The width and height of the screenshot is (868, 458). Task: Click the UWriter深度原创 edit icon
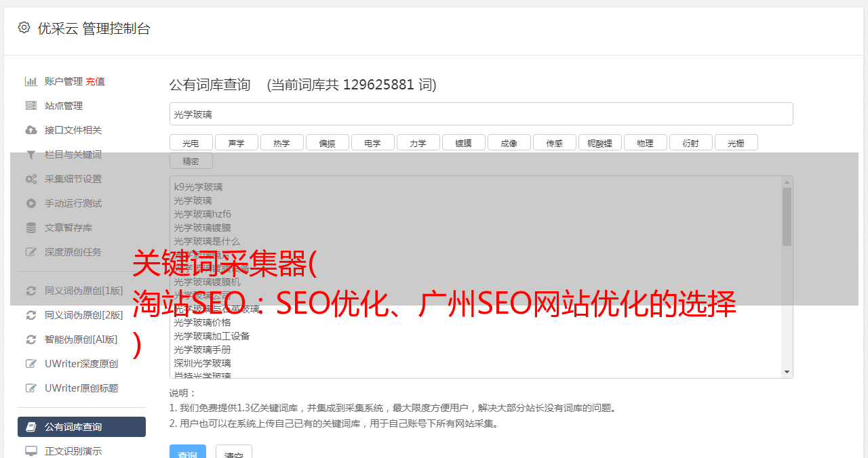[31, 364]
